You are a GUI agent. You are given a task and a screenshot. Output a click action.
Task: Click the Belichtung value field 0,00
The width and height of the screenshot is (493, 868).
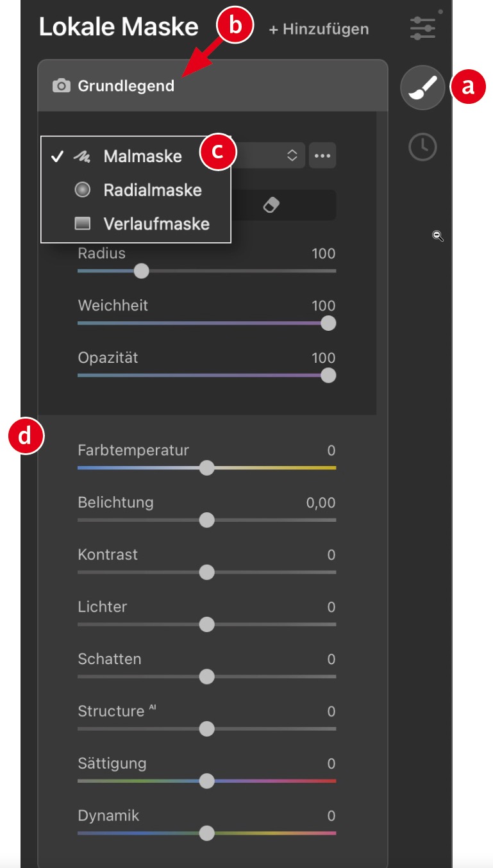pos(321,503)
